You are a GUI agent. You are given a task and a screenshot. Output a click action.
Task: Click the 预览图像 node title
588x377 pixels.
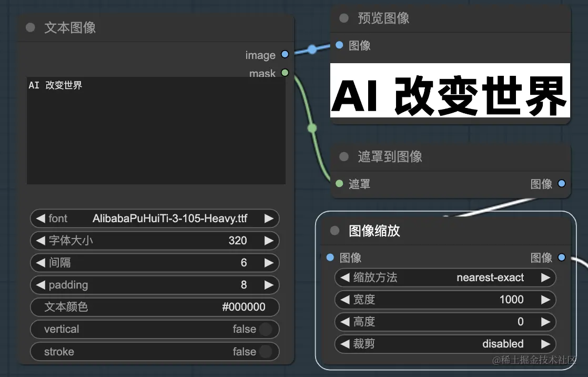[x=383, y=18]
